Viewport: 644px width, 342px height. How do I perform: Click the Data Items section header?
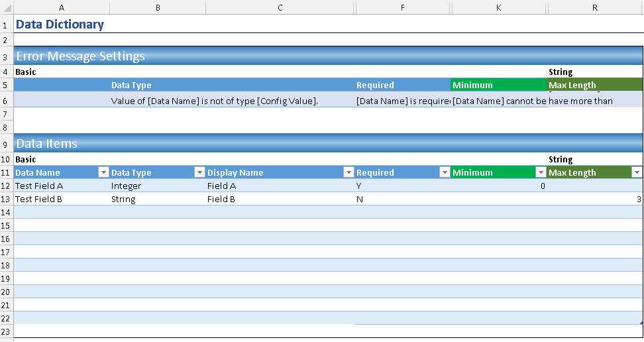coord(46,144)
